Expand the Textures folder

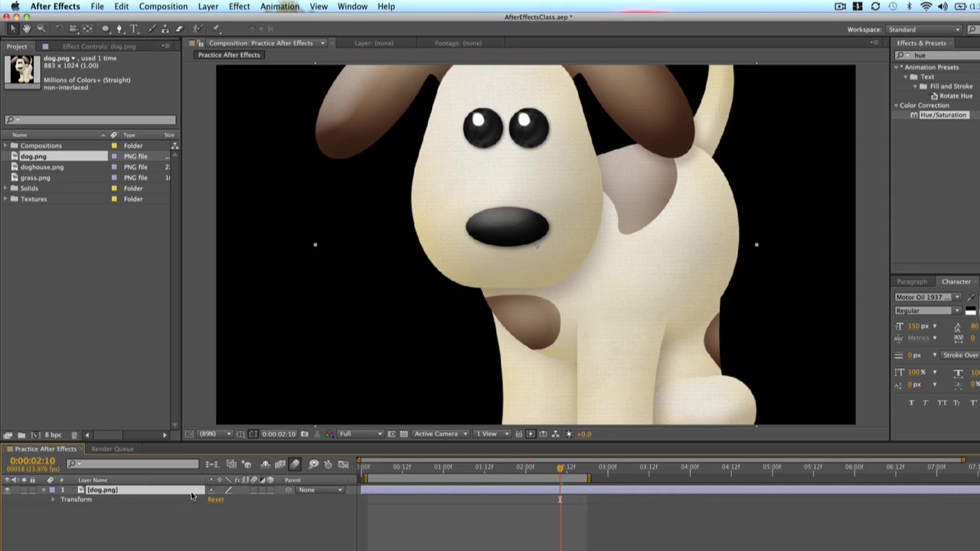coord(5,199)
